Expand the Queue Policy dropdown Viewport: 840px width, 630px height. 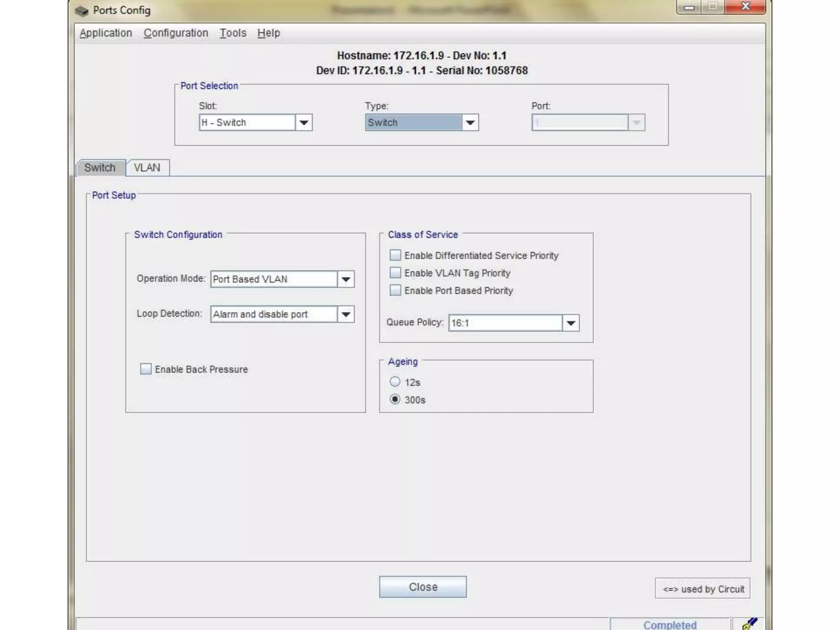571,323
